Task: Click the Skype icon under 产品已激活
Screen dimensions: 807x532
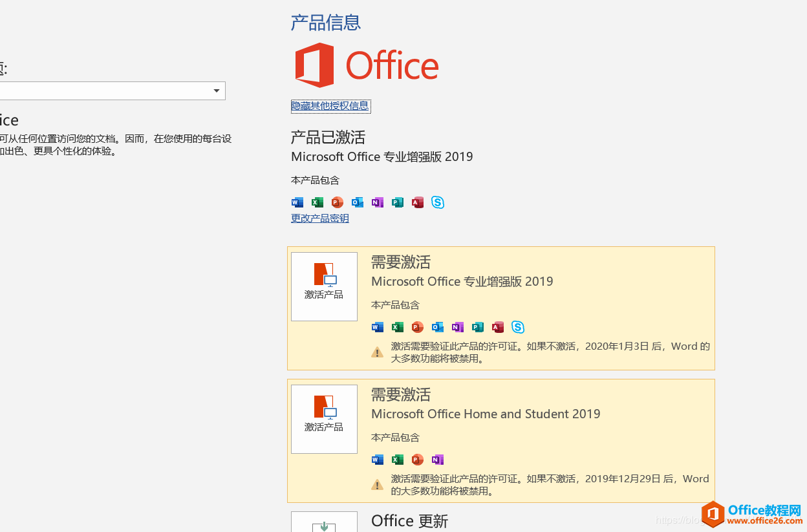Action: pyautogui.click(x=438, y=202)
